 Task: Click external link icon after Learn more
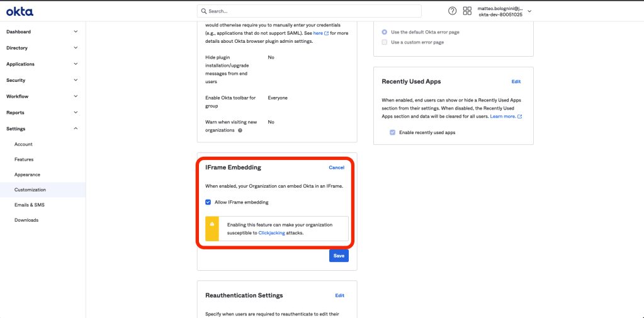tap(520, 116)
